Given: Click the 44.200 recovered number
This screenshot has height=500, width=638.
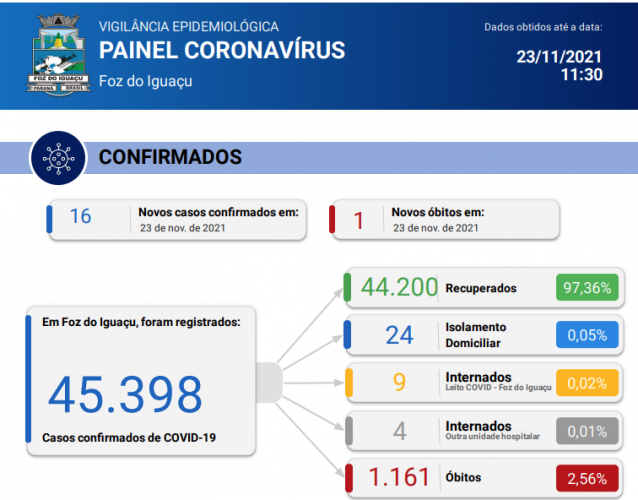Looking at the screenshot, I should point(399,287).
